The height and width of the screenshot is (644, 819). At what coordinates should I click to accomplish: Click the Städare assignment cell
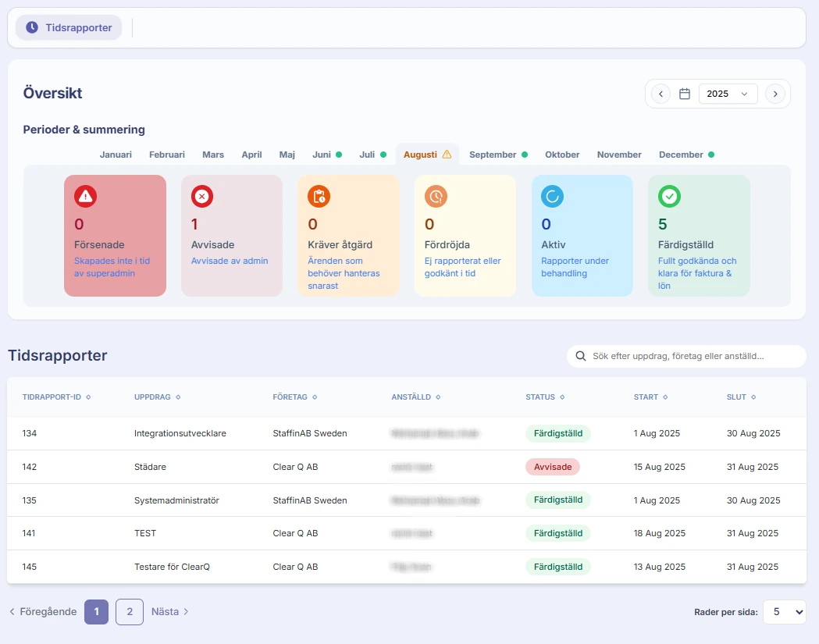[x=150, y=467]
